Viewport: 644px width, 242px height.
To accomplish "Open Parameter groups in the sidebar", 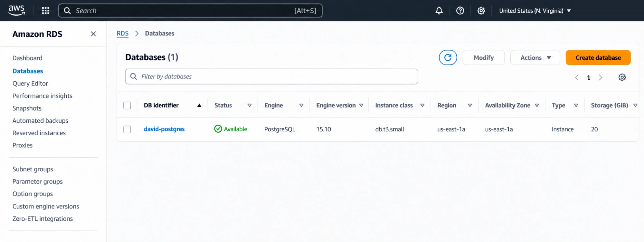I will click(x=38, y=182).
